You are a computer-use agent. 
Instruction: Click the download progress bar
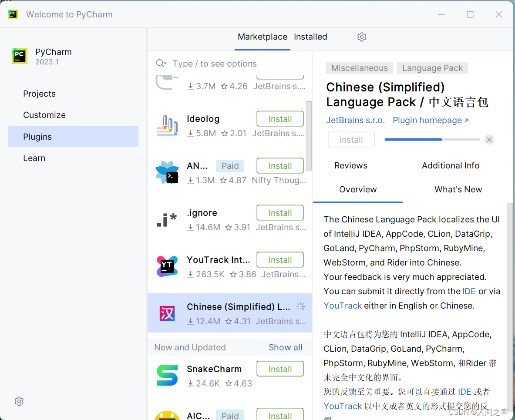[x=432, y=140]
